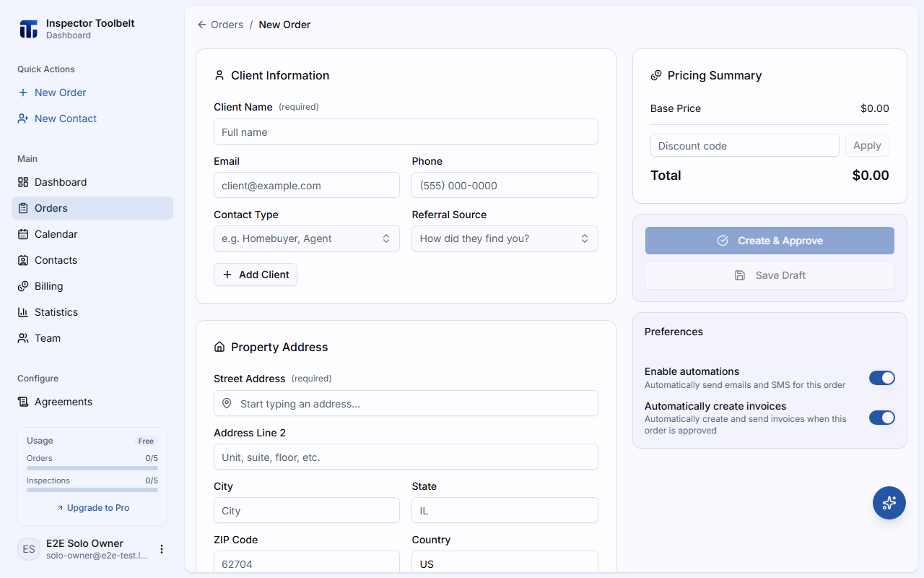Click the Total $0.00 amount
The image size is (924, 578).
point(871,176)
